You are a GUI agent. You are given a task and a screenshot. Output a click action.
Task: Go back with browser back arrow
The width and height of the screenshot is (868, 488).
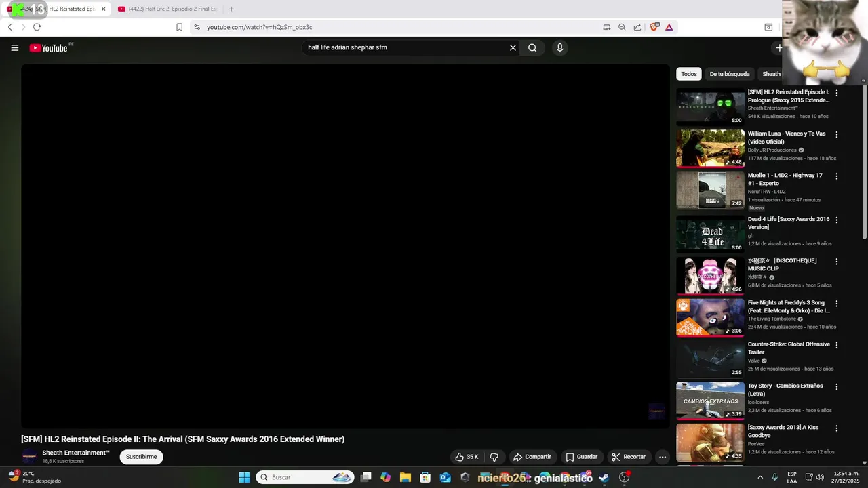[x=10, y=27]
